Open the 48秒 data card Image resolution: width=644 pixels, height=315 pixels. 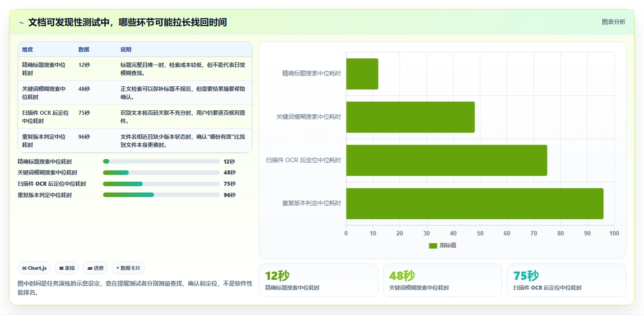click(443, 280)
